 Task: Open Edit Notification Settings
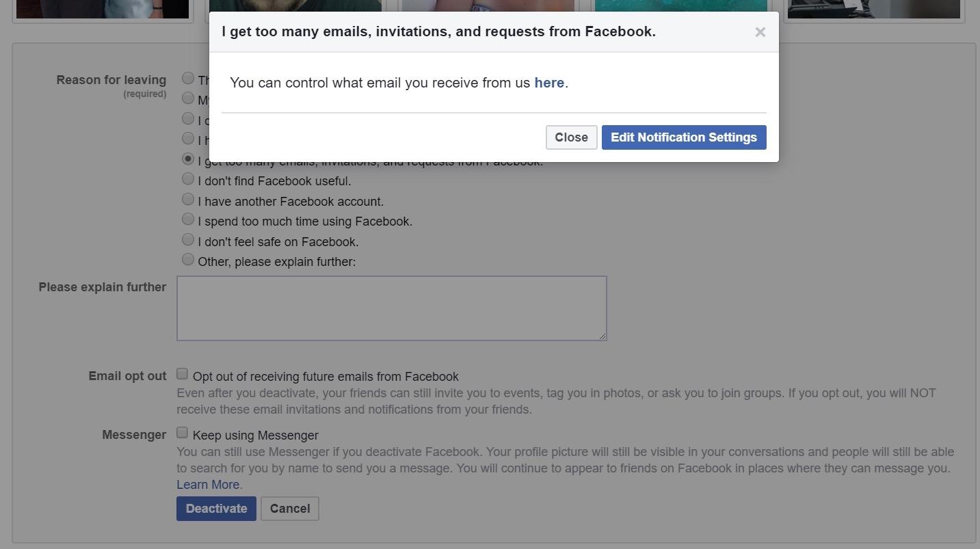[x=683, y=137]
